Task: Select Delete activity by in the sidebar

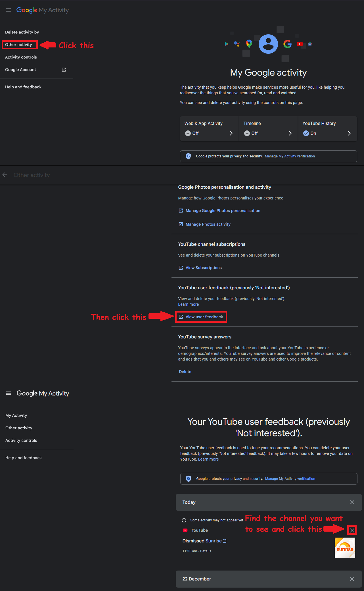Action: pyautogui.click(x=22, y=32)
